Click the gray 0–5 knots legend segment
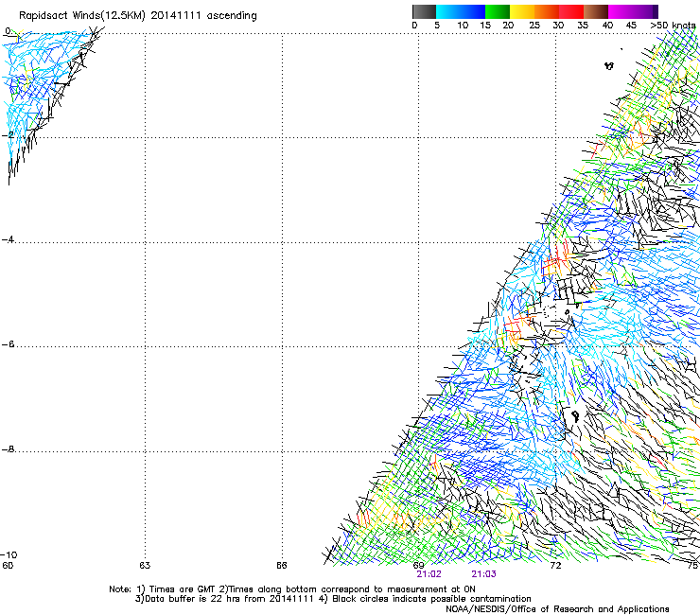 point(424,11)
